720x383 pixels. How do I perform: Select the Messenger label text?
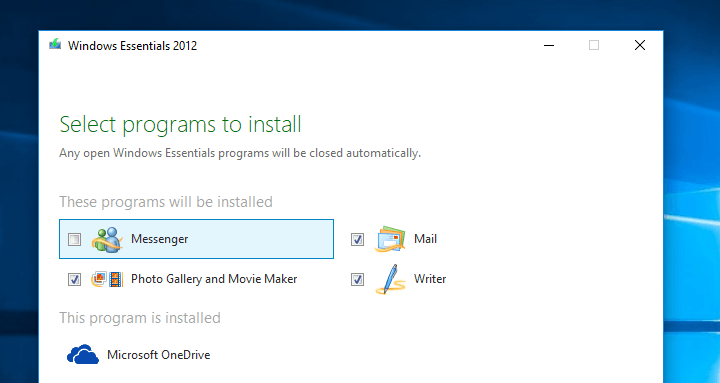coord(159,239)
